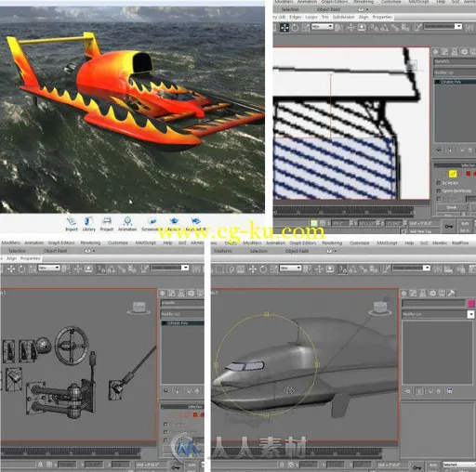Screen dimensions: 476x472
Task: Open the Create panel tab in the bottom-left window
Action: click(163, 293)
